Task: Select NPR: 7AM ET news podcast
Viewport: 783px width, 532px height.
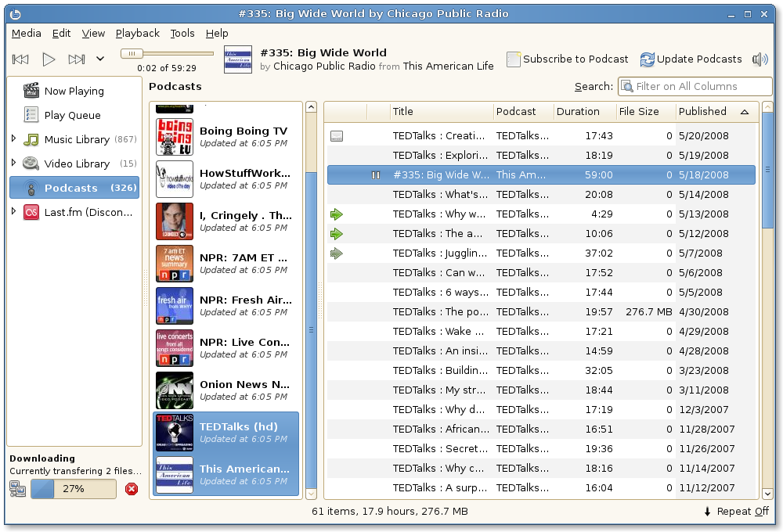Action: click(226, 264)
